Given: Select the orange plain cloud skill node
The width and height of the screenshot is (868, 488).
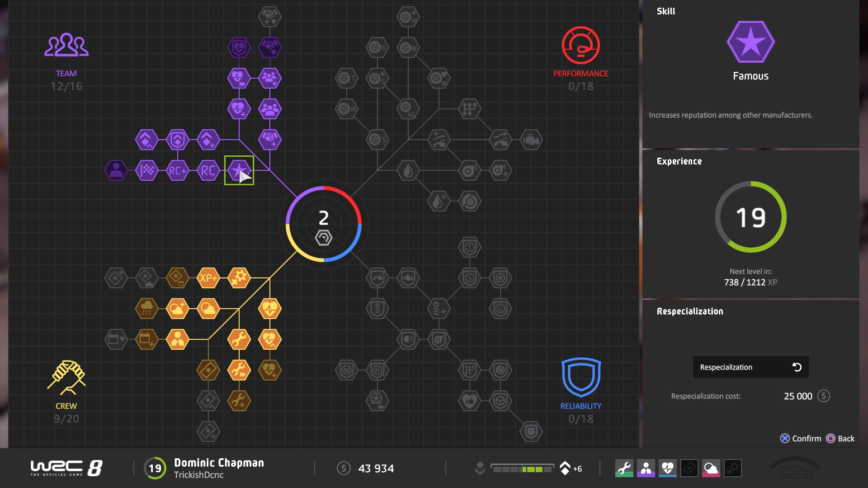Looking at the screenshot, I should (x=208, y=309).
